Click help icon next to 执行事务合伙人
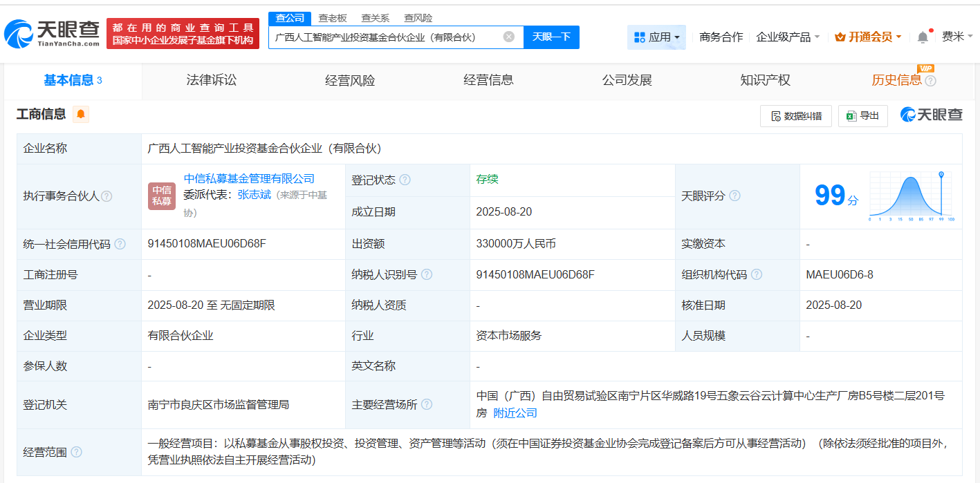Viewport: 980px width, 483px height. point(107,196)
